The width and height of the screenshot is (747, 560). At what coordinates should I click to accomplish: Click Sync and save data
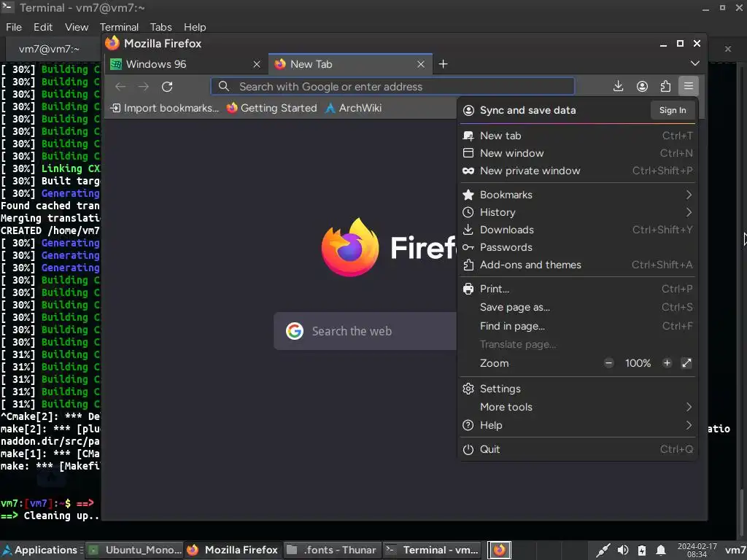[x=528, y=111]
